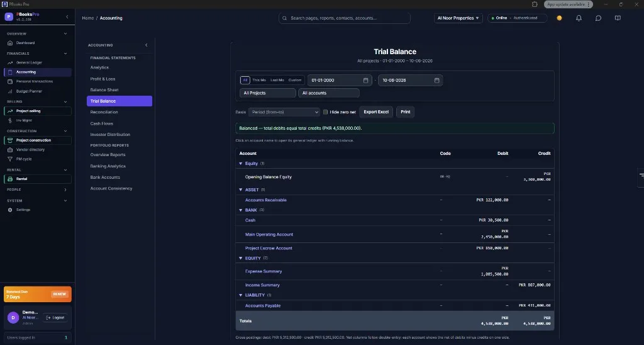The height and width of the screenshot is (345, 644).
Task: Click the App update available banner
Action: [x=569, y=4]
